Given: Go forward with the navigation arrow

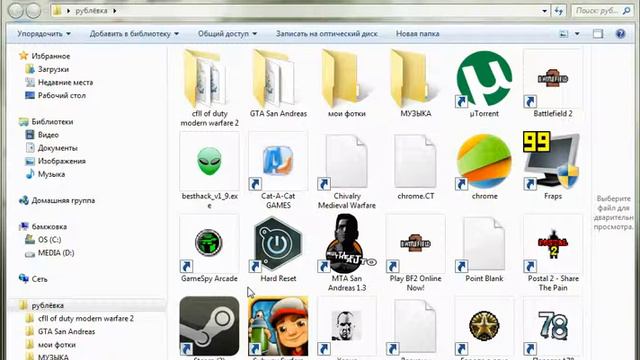Looking at the screenshot, I should pos(33,11).
